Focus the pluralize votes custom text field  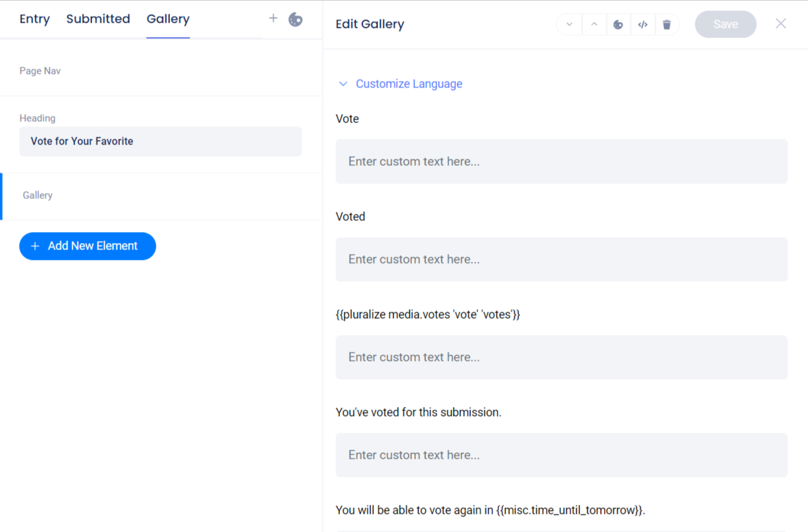click(561, 357)
